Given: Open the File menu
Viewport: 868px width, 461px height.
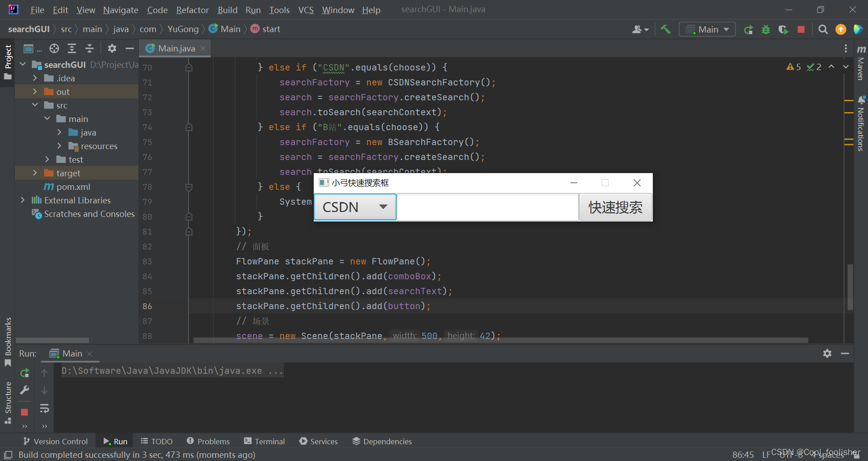Looking at the screenshot, I should (37, 10).
